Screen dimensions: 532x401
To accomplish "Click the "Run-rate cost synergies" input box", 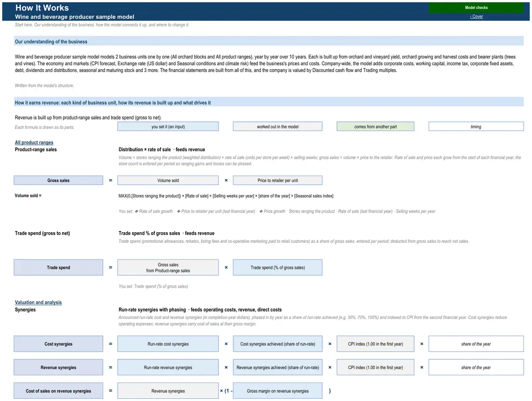I will tap(168, 344).
